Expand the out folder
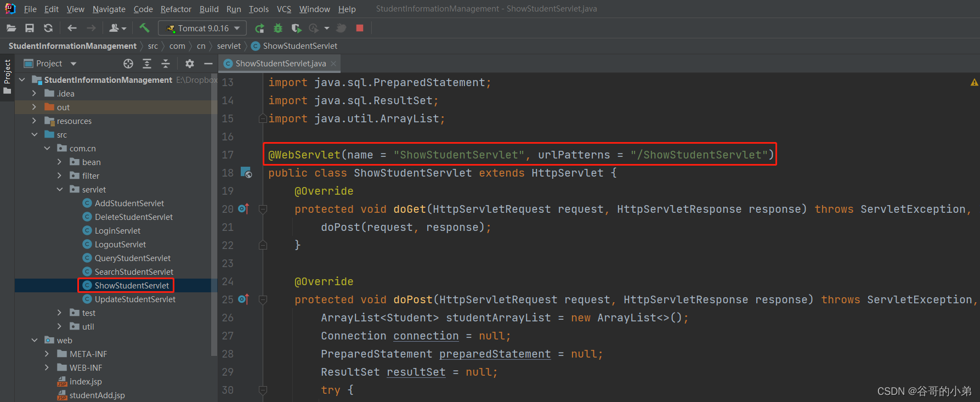This screenshot has height=402, width=980. click(35, 107)
